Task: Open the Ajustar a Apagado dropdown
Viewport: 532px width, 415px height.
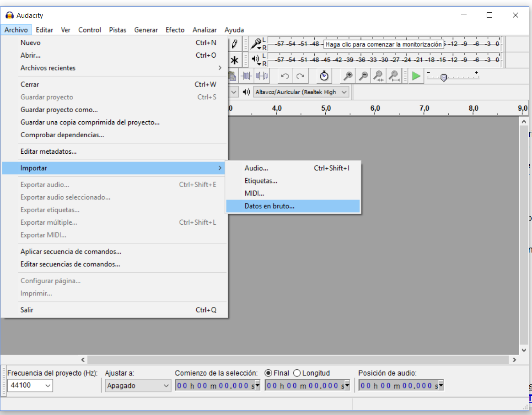Action: click(x=137, y=385)
